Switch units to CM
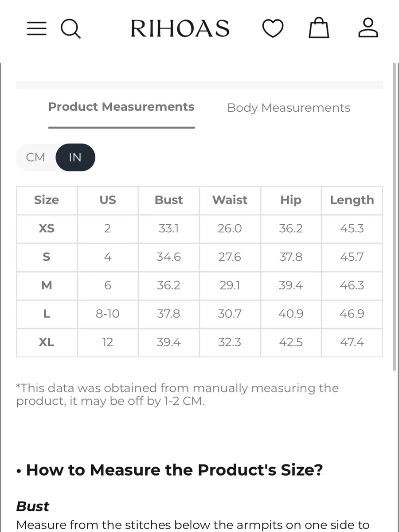Viewport: 399px width, 532px height. click(x=35, y=157)
